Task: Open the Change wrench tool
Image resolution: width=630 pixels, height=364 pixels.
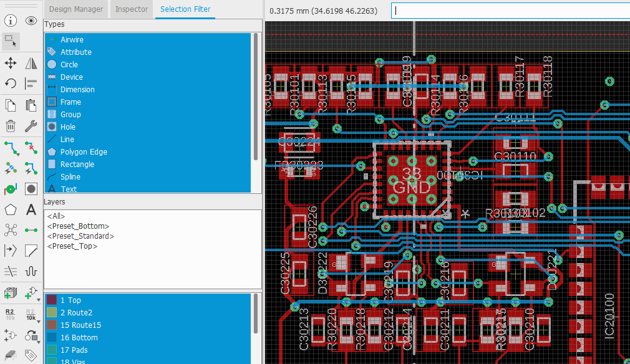Action: [31, 126]
